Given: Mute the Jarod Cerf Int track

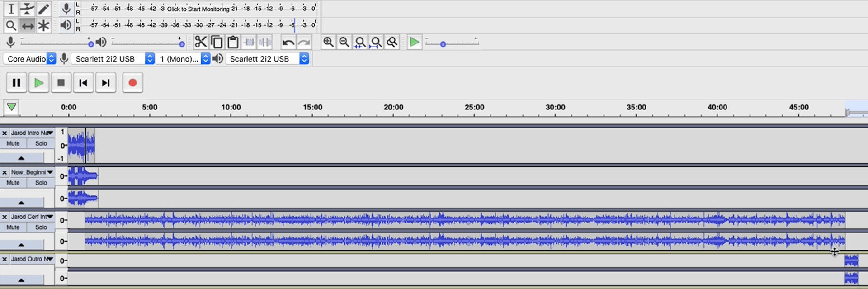Looking at the screenshot, I should pyautogui.click(x=13, y=227).
